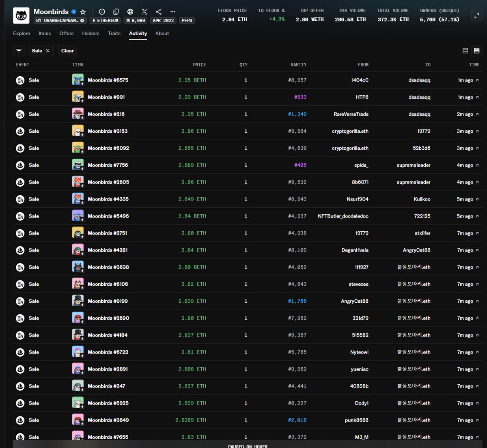
Task: Click the expand stats icon at top right
Action: click(476, 15)
